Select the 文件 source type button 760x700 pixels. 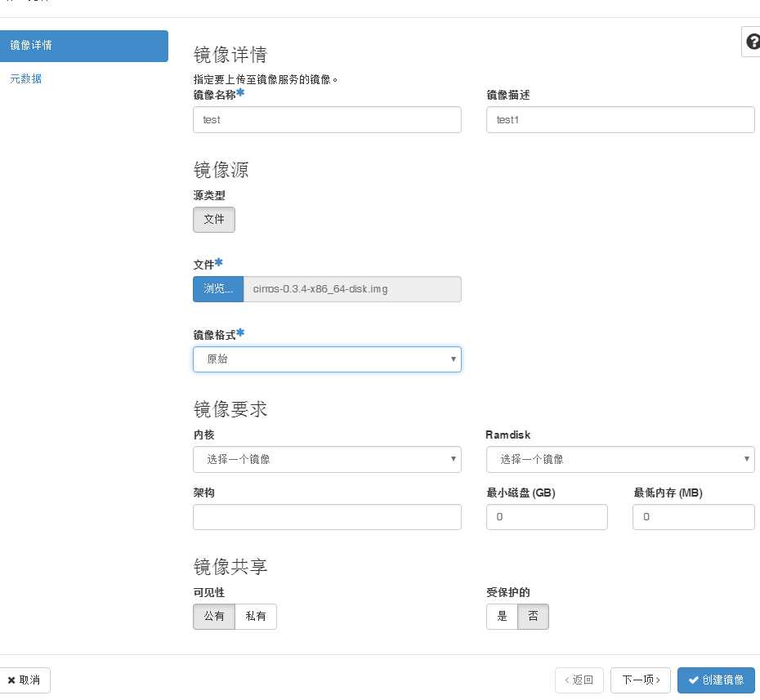214,220
